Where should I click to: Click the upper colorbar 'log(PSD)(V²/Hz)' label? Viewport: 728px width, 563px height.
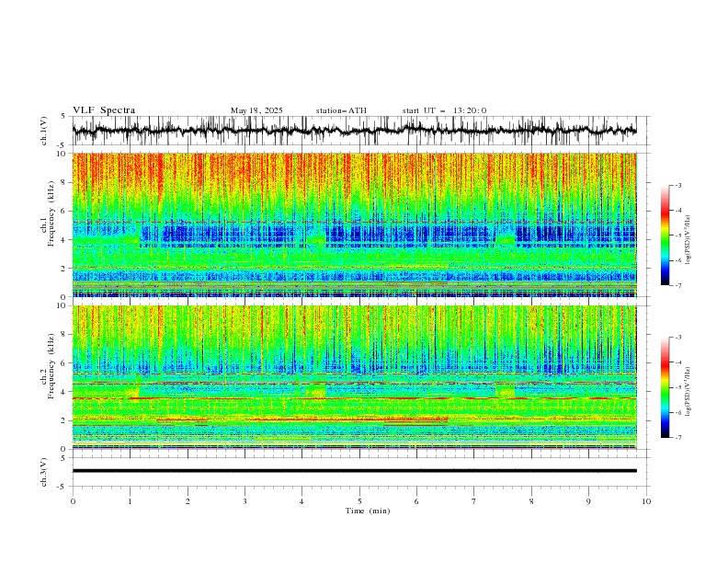tap(688, 240)
